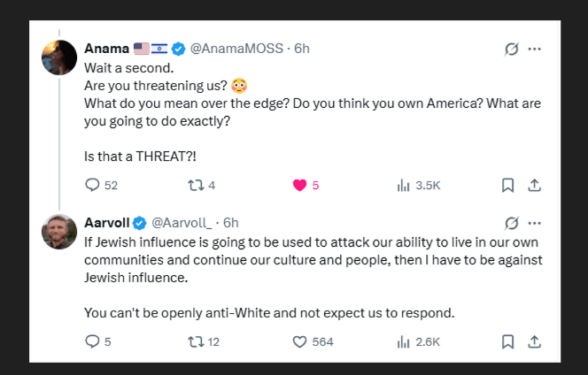Like Aarvoll's tweet with 564 likes
Screen dimensions: 588x375
[299, 341]
